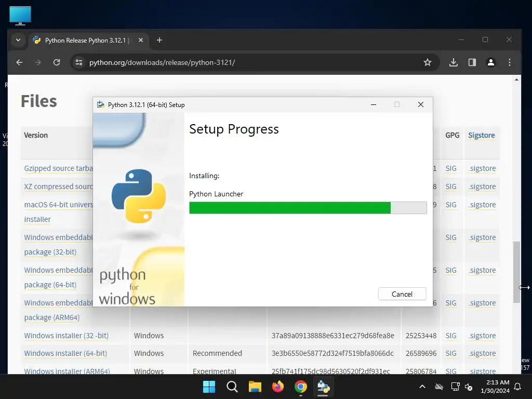Open Chrome downloads icon
This screenshot has height=399, width=532.
pyautogui.click(x=453, y=62)
